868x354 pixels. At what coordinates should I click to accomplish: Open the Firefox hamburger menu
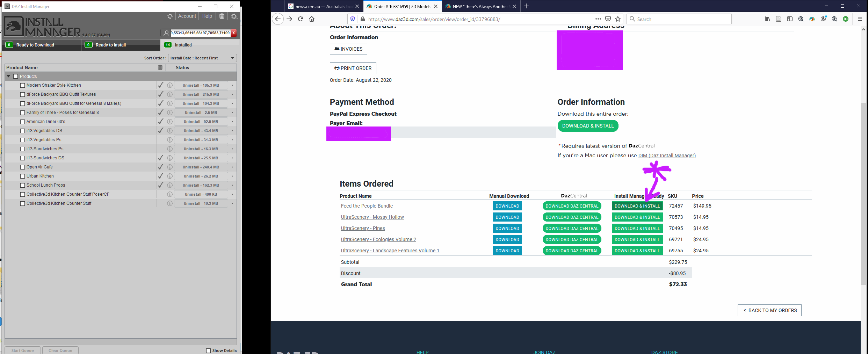(x=860, y=19)
